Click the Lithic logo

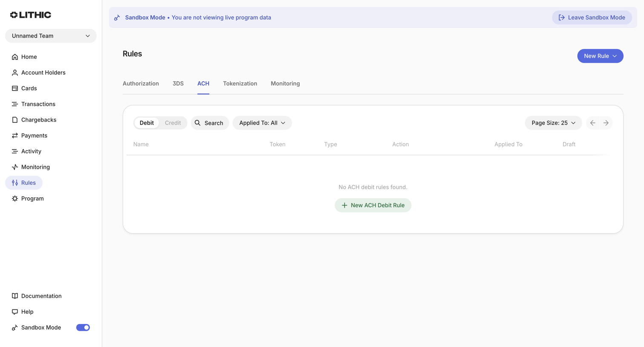tap(31, 15)
